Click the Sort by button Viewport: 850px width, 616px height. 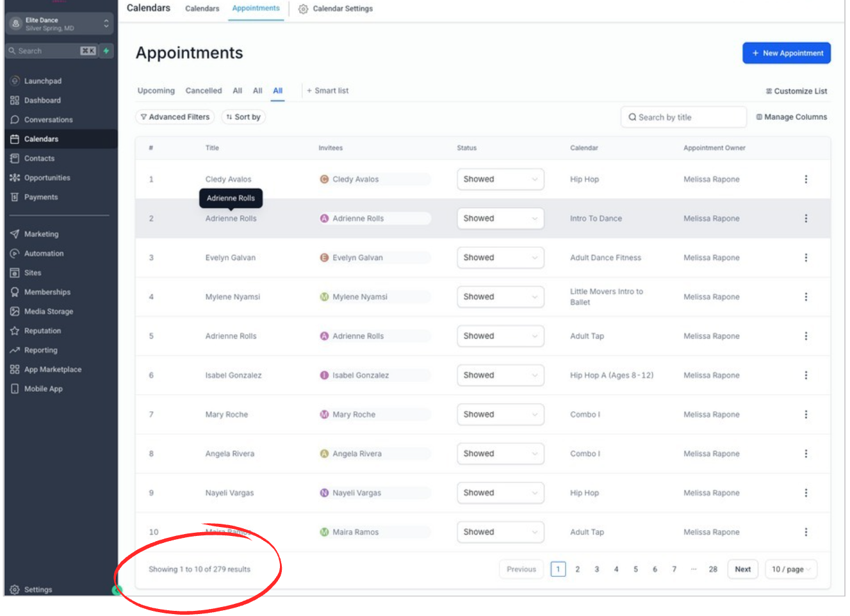pyautogui.click(x=243, y=117)
